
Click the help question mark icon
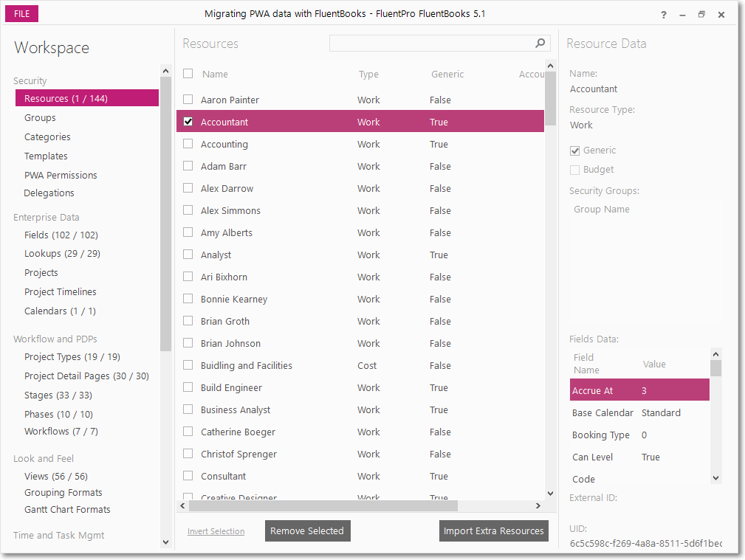tap(663, 14)
